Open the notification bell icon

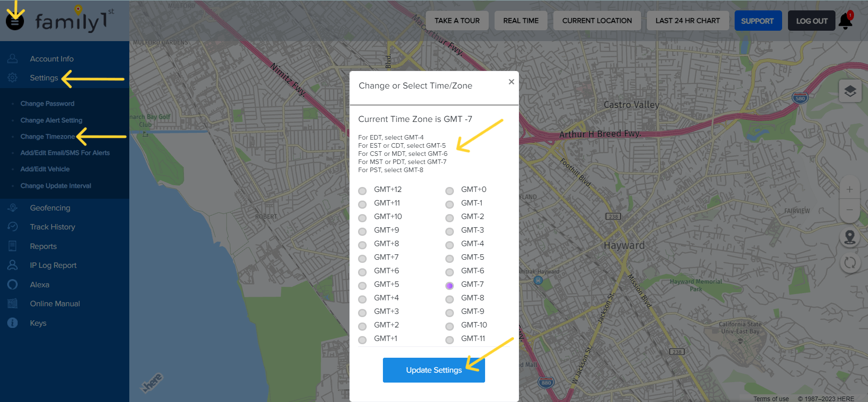845,21
